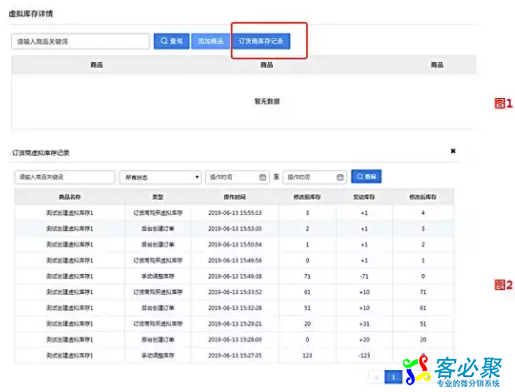Click the -71 stock change value
This screenshot has height=392, width=515.
[364, 276]
